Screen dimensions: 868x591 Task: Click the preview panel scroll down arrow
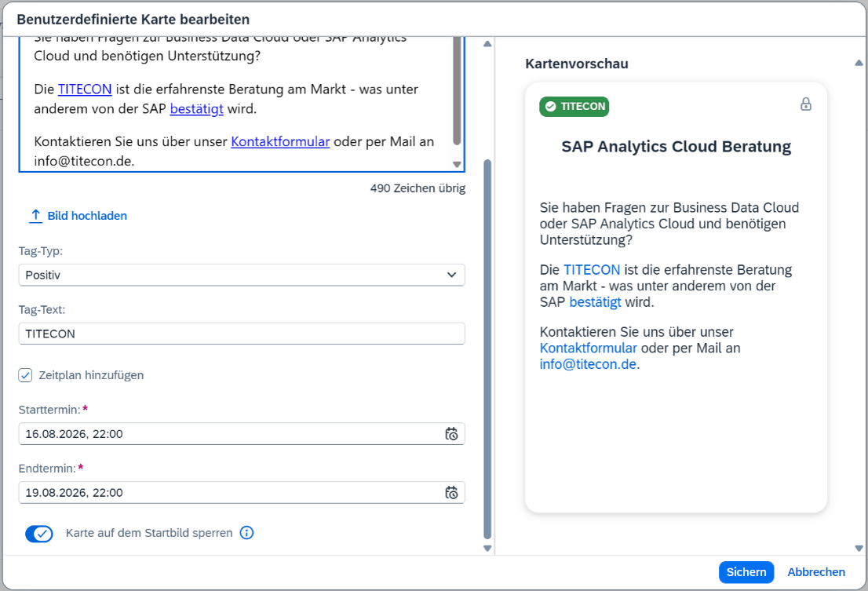point(859,549)
